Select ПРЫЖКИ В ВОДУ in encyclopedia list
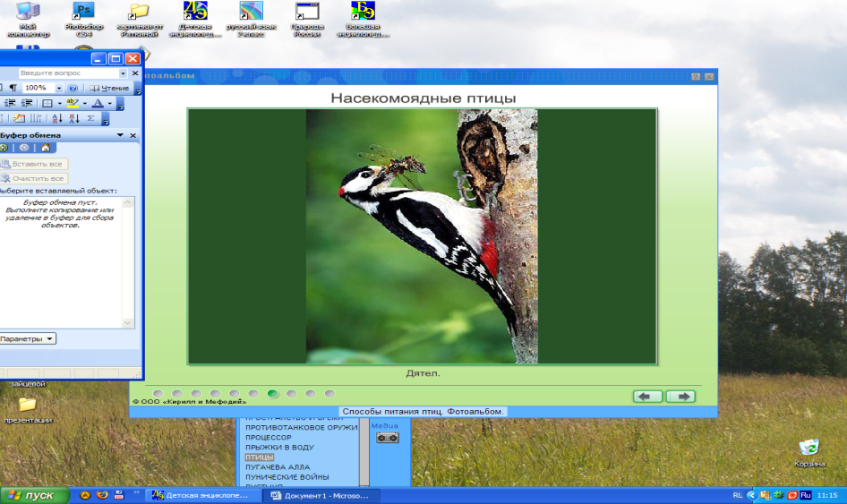 (279, 448)
